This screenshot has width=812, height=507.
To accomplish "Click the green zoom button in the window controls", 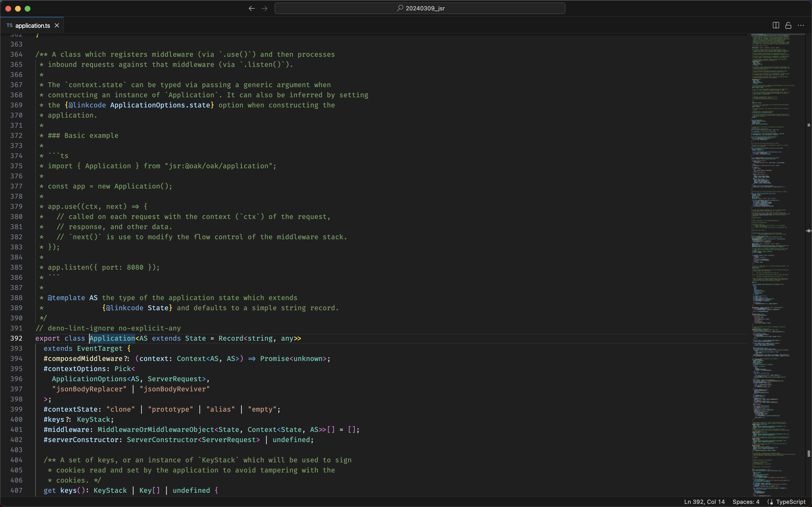I will (x=28, y=9).
